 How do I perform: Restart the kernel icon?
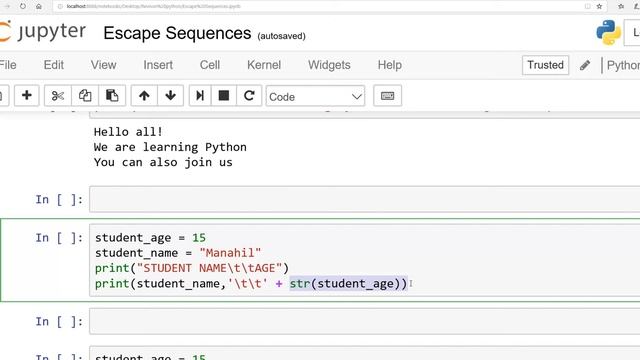tap(249, 96)
